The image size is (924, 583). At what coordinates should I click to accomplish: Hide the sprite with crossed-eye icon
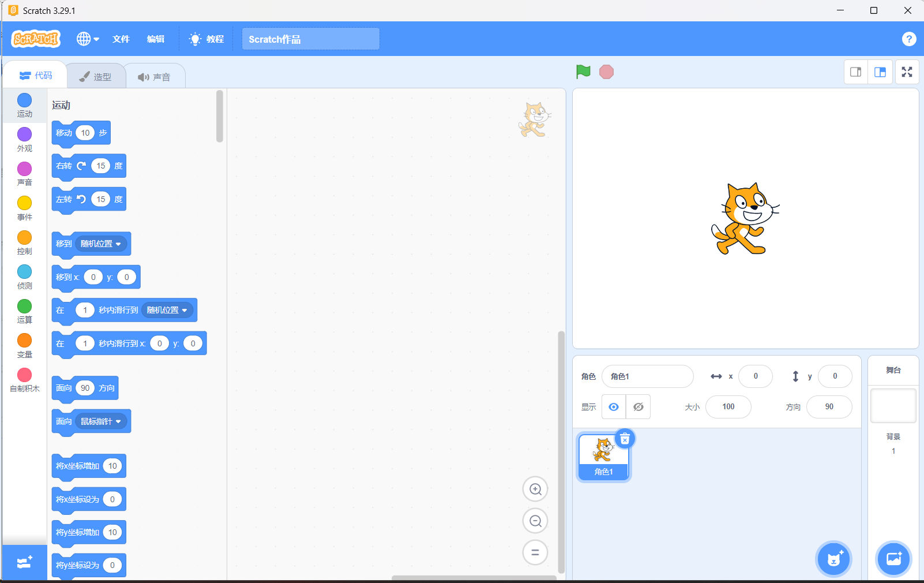click(x=638, y=407)
